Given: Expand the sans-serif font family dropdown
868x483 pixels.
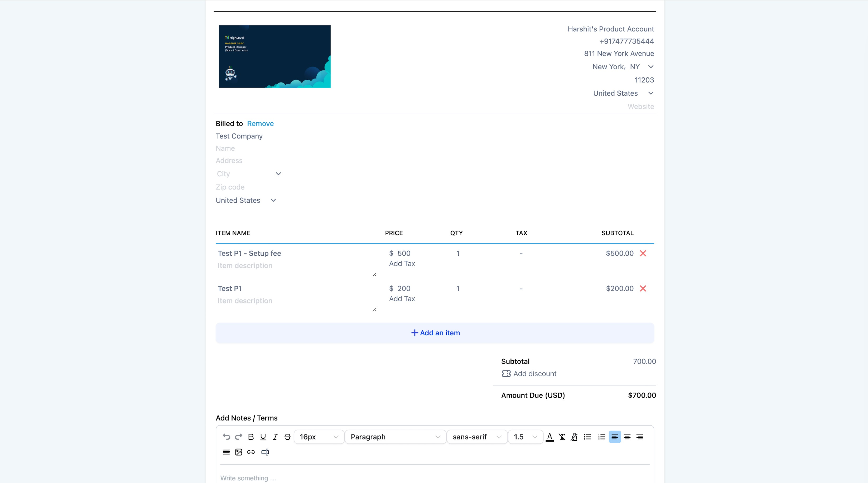Looking at the screenshot, I should 477,437.
